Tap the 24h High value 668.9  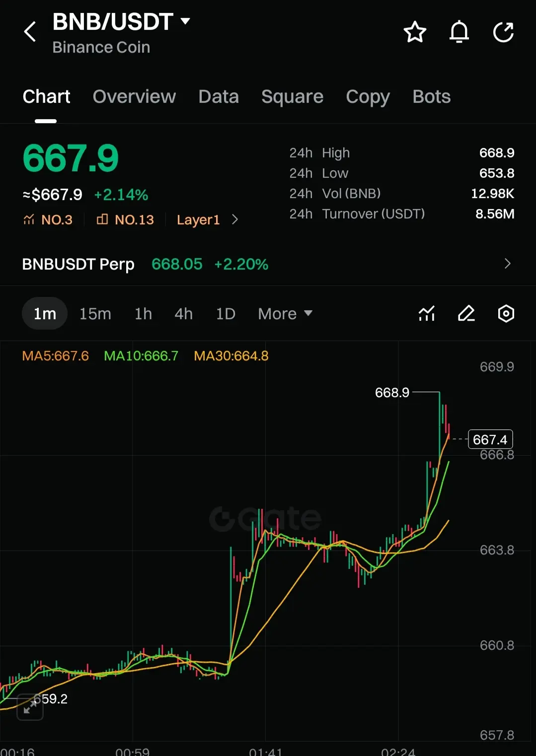click(x=497, y=153)
